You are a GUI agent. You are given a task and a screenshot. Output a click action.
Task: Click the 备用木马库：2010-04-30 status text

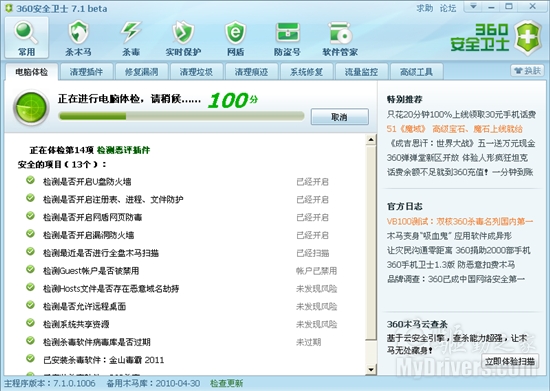[153, 383]
